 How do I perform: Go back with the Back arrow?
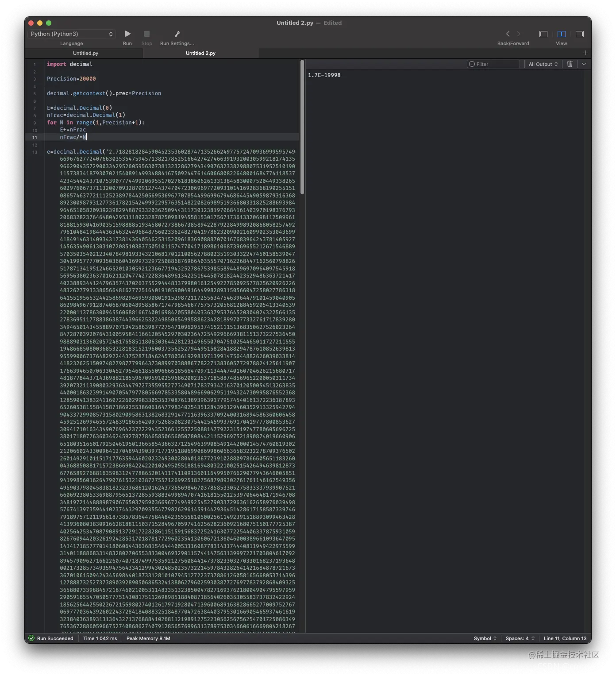tap(508, 34)
